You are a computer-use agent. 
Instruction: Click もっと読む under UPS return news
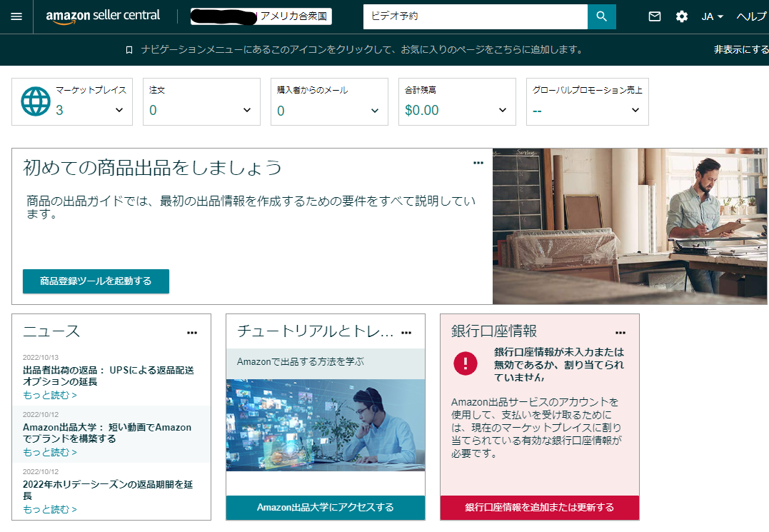point(49,395)
